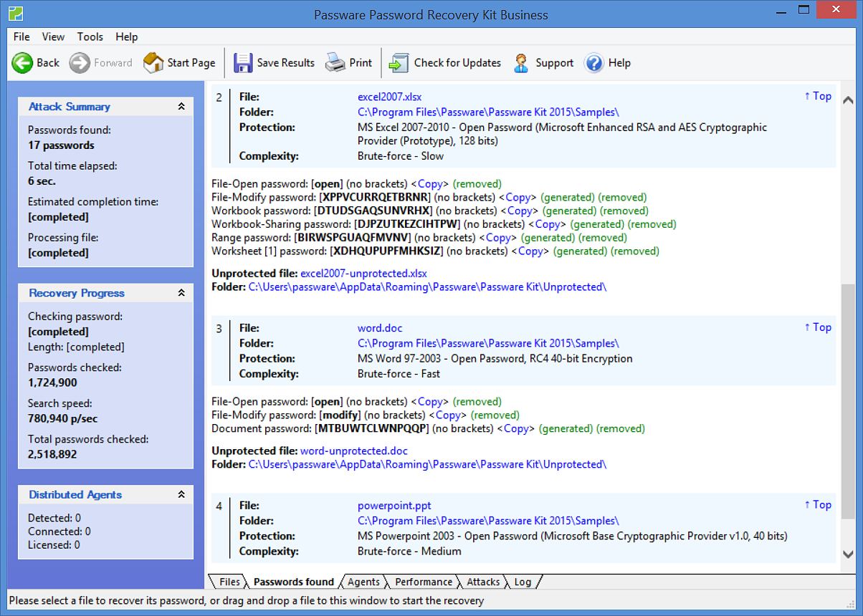863x616 pixels.
Task: Click the 'Brute-force - Fast' complexity text
Action: [399, 374]
